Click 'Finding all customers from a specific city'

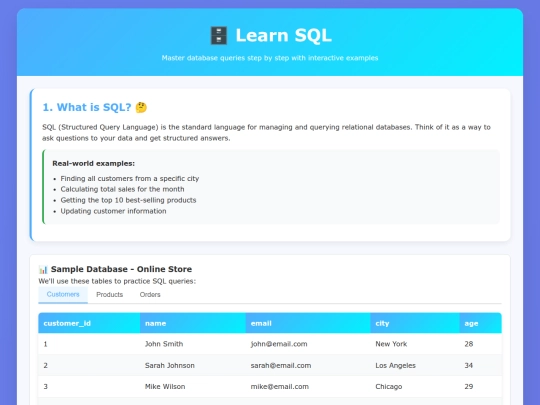[130, 178]
